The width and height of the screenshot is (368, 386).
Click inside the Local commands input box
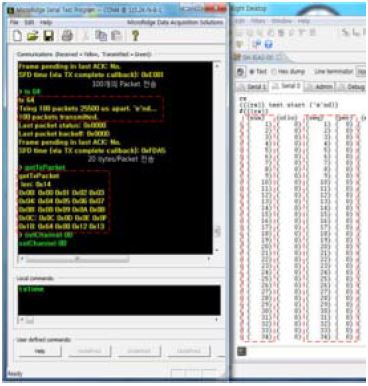pos(119,300)
